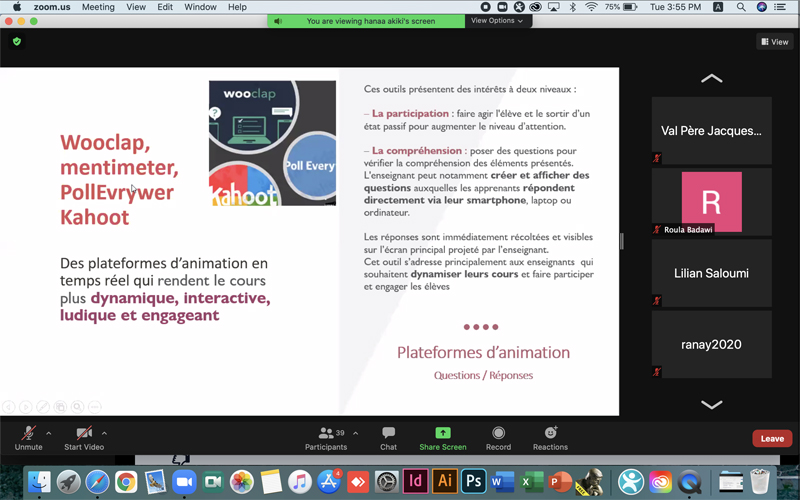This screenshot has height=500, width=800.
Task: Click the Zoom camera menu bar icon
Action: pos(503,7)
